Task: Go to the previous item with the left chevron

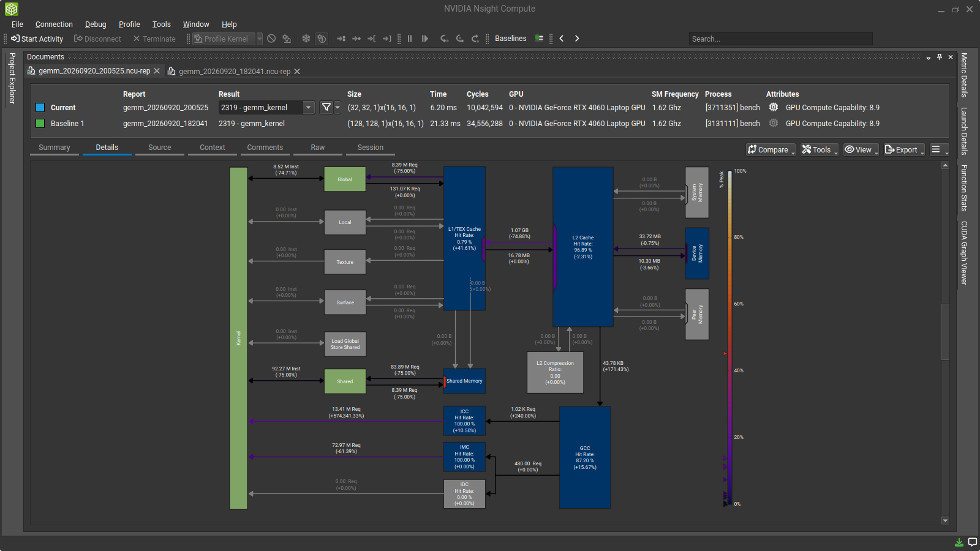Action: coord(561,39)
